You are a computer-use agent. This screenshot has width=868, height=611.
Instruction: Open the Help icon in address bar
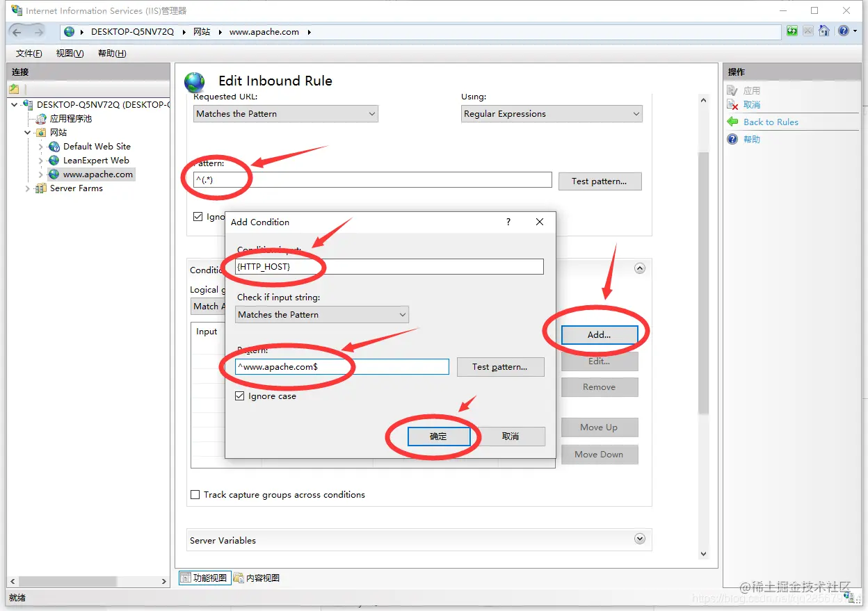point(844,31)
